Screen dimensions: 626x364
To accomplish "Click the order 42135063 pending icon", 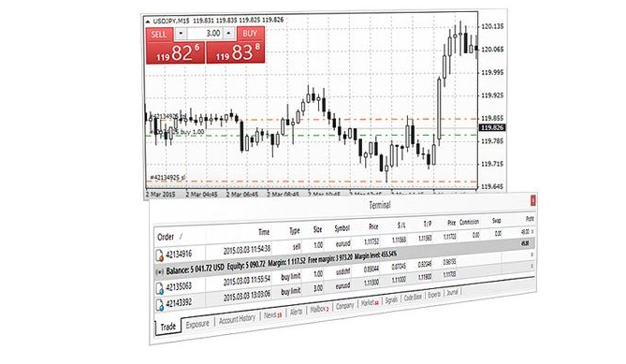I will pos(160,288).
